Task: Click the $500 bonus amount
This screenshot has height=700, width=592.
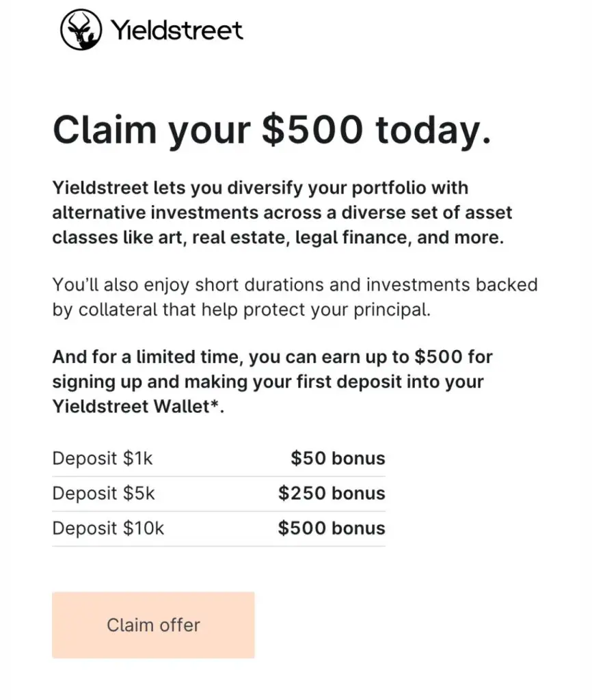Action: point(332,528)
